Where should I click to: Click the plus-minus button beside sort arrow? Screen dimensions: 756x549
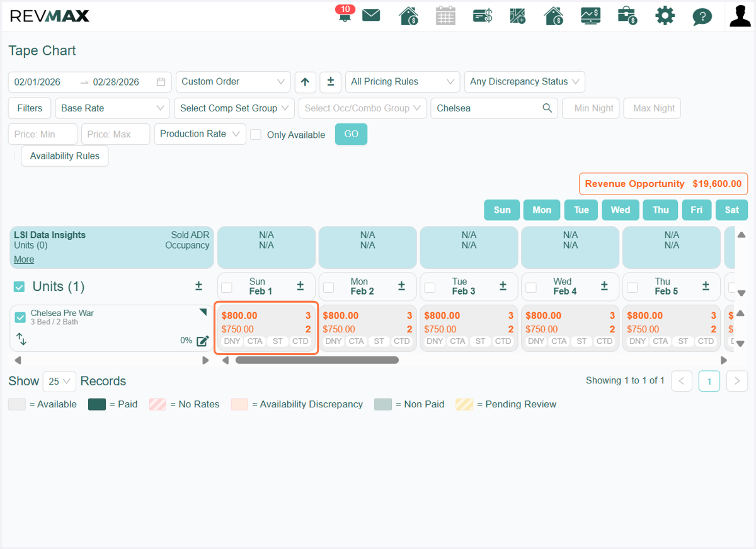pos(331,82)
